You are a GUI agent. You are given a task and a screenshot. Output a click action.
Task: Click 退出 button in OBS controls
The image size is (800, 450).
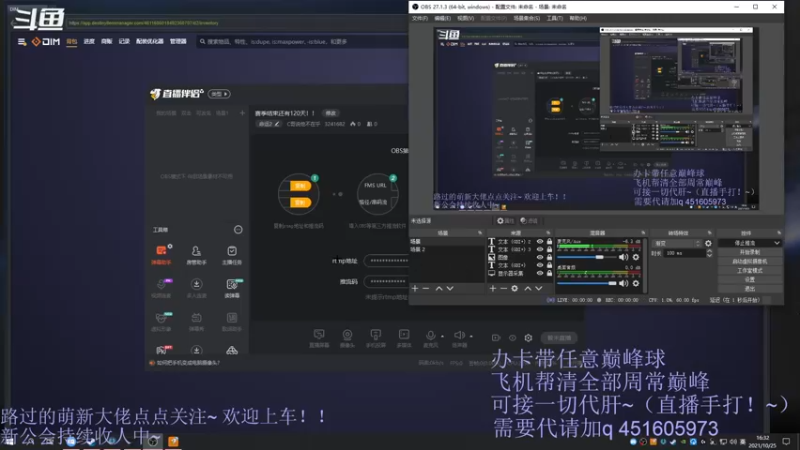[x=749, y=289]
